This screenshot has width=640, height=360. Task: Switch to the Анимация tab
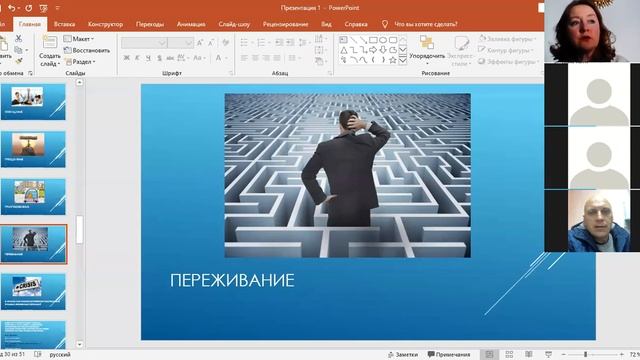pyautogui.click(x=191, y=24)
